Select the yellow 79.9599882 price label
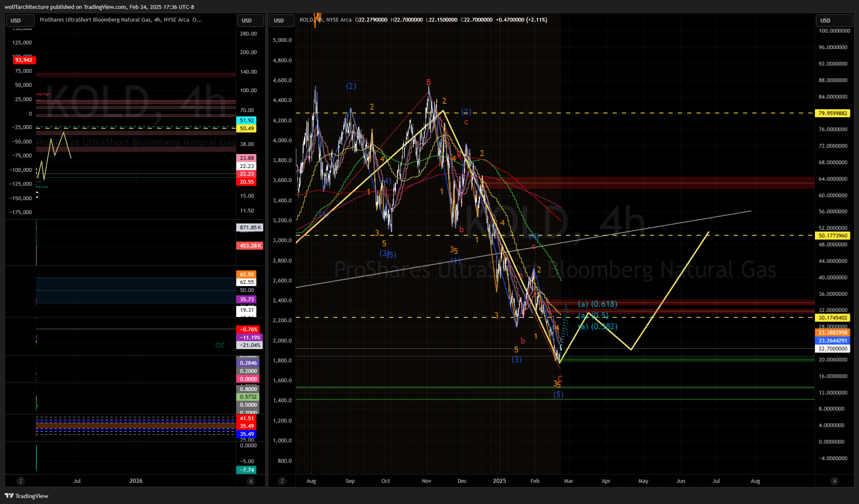859x504 pixels. click(833, 113)
